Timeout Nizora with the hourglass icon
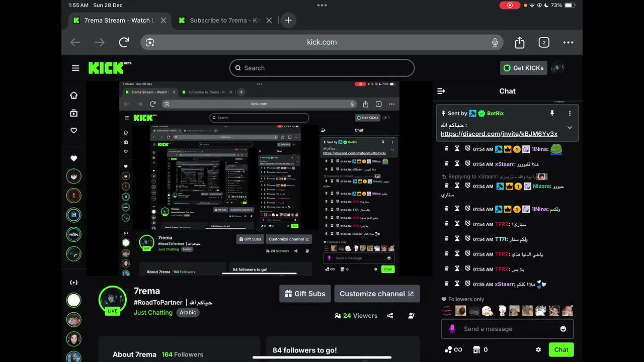644x362 pixels. (x=457, y=186)
